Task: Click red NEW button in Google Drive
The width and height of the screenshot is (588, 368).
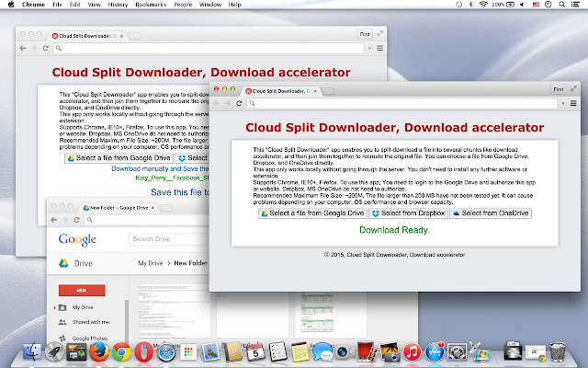Action: point(82,291)
